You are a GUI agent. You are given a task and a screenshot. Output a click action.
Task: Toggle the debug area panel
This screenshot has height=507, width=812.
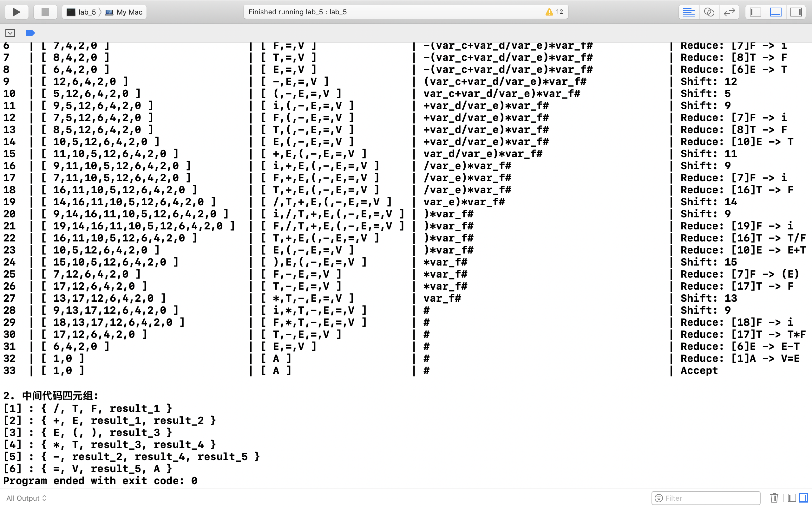point(776,12)
